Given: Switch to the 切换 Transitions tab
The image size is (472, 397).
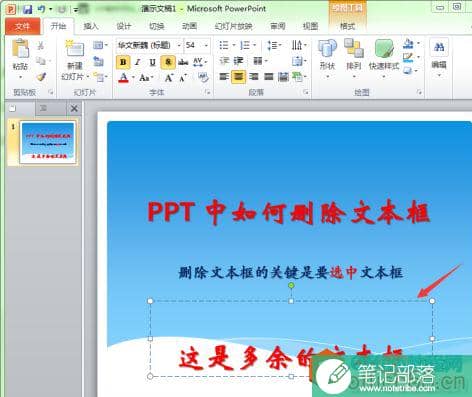Looking at the screenshot, I should [x=157, y=26].
